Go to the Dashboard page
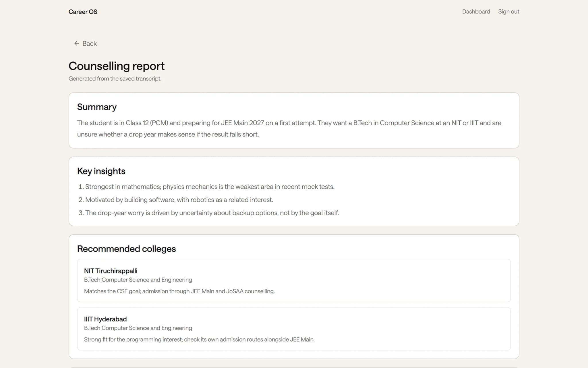This screenshot has height=368, width=588. click(x=476, y=11)
